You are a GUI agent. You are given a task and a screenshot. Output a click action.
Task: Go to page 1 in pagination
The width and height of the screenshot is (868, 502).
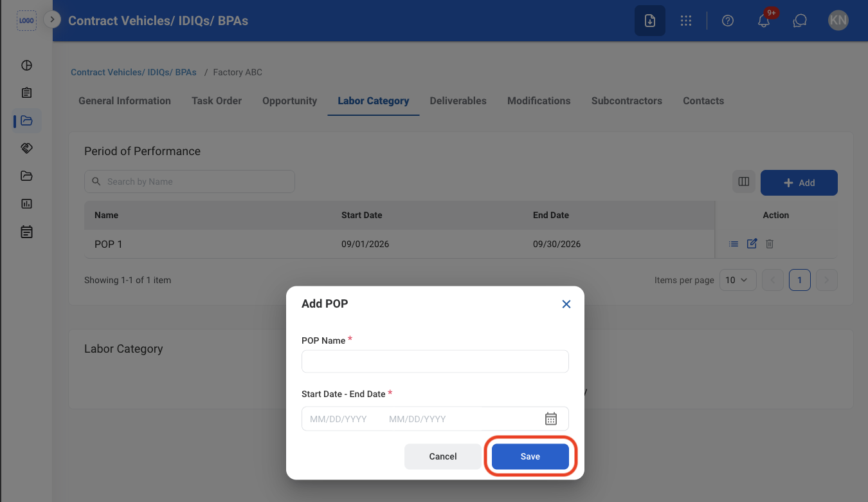[x=800, y=280]
